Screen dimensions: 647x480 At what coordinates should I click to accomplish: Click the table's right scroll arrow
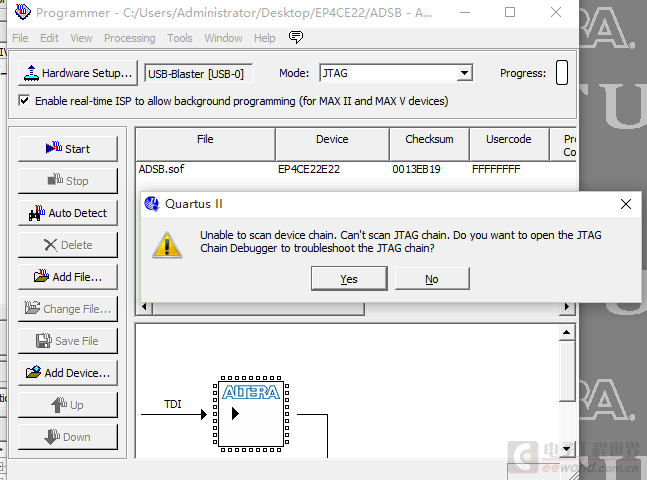click(567, 307)
